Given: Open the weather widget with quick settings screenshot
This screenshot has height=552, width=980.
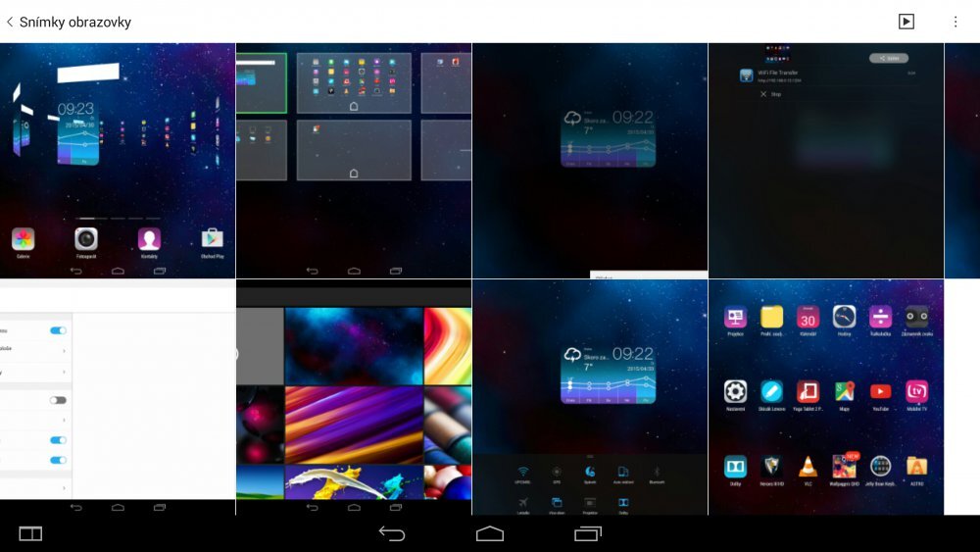Looking at the screenshot, I should (x=590, y=397).
